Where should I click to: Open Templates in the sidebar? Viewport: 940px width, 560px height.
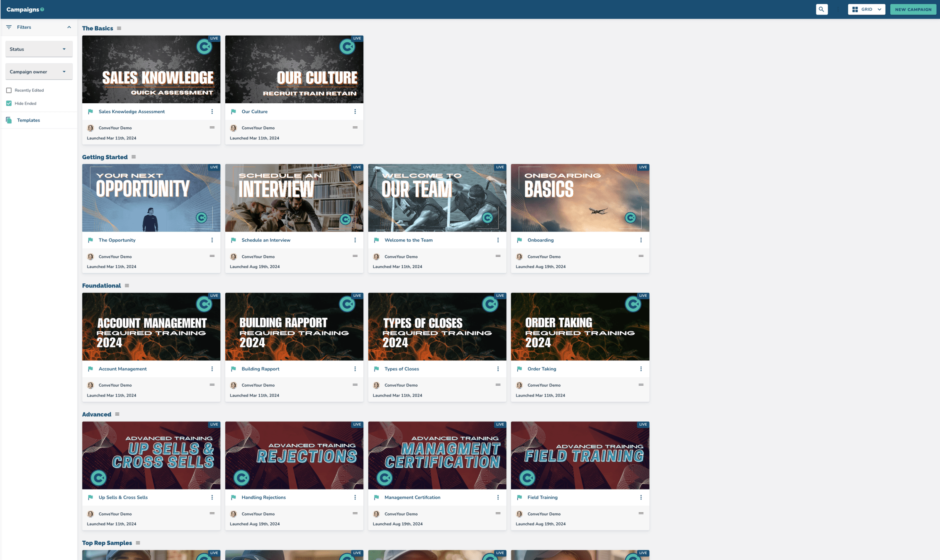click(28, 120)
